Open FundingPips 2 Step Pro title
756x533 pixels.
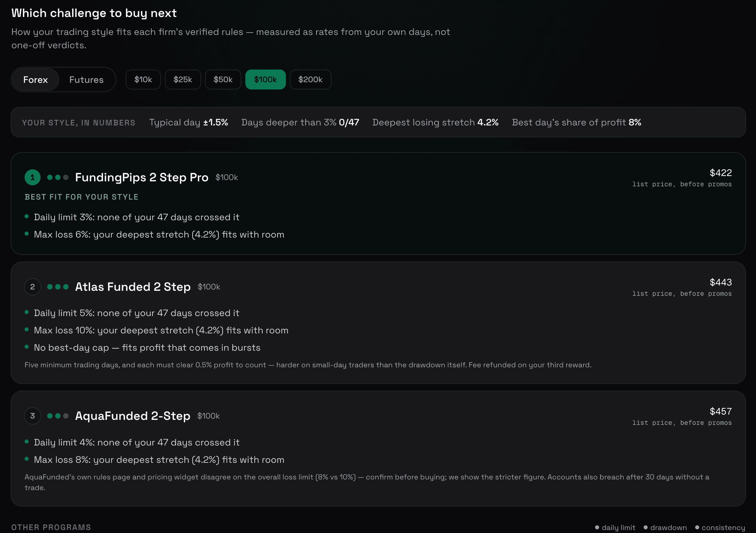point(142,177)
